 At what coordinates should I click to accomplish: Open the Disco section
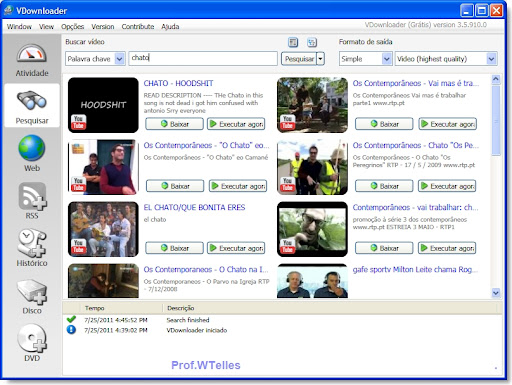click(x=32, y=297)
